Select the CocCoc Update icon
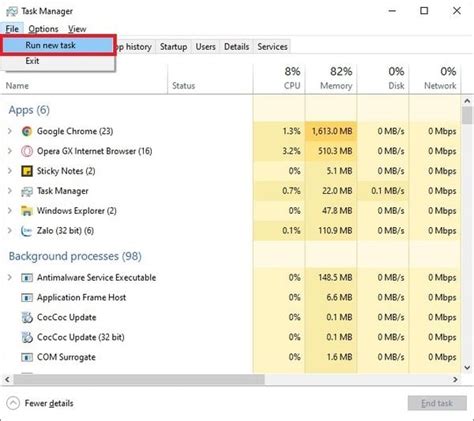474x421 pixels. tap(27, 317)
